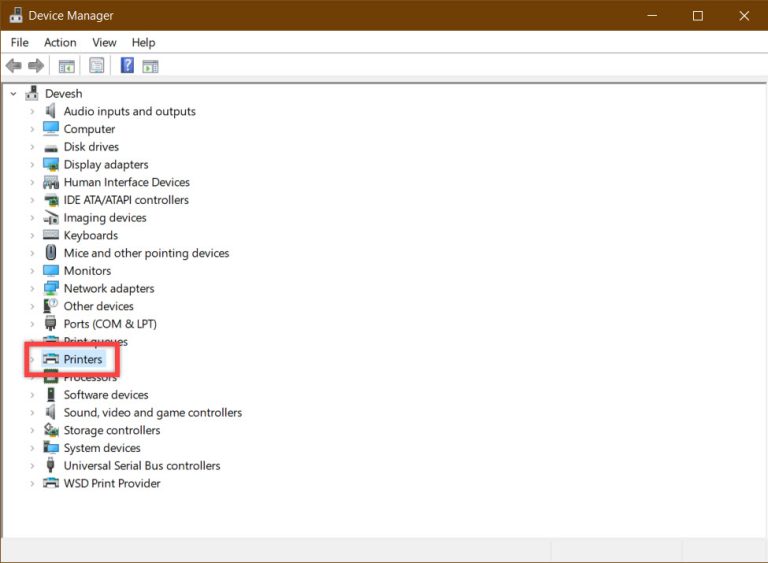
Task: Select the Monitors label
Action: coord(87,270)
